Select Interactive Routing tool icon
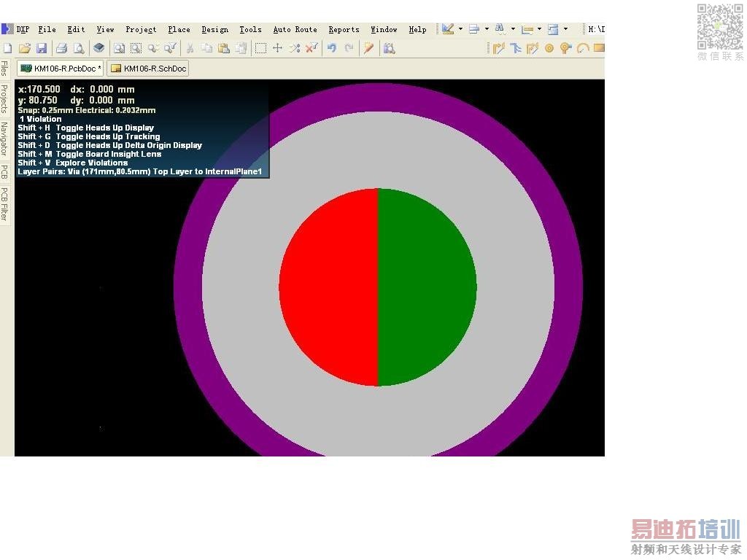 click(498, 48)
